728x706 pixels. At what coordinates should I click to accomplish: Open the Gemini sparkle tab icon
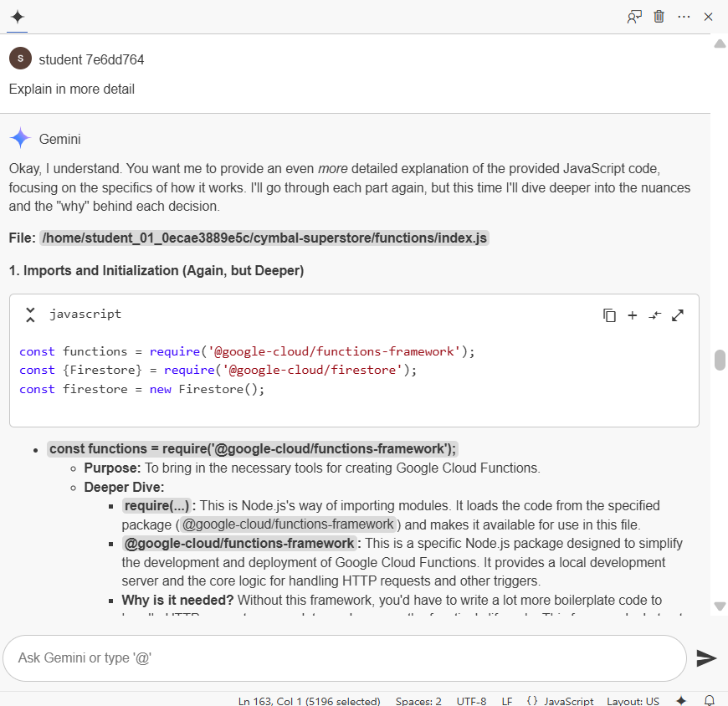point(18,18)
